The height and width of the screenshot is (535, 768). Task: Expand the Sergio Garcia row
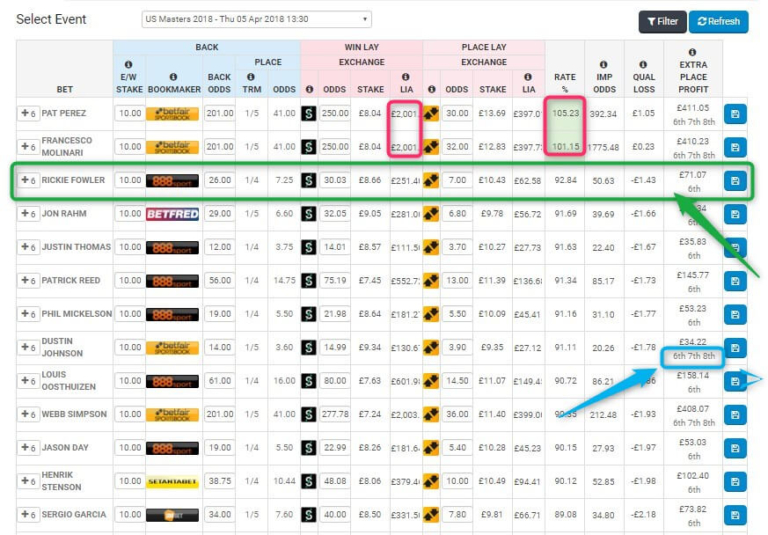28,514
